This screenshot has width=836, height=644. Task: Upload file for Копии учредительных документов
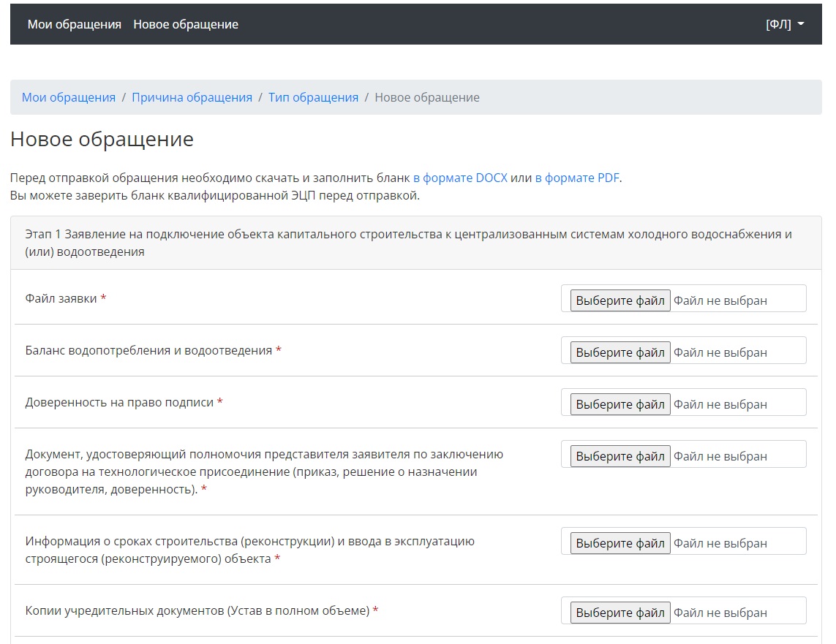(x=620, y=613)
